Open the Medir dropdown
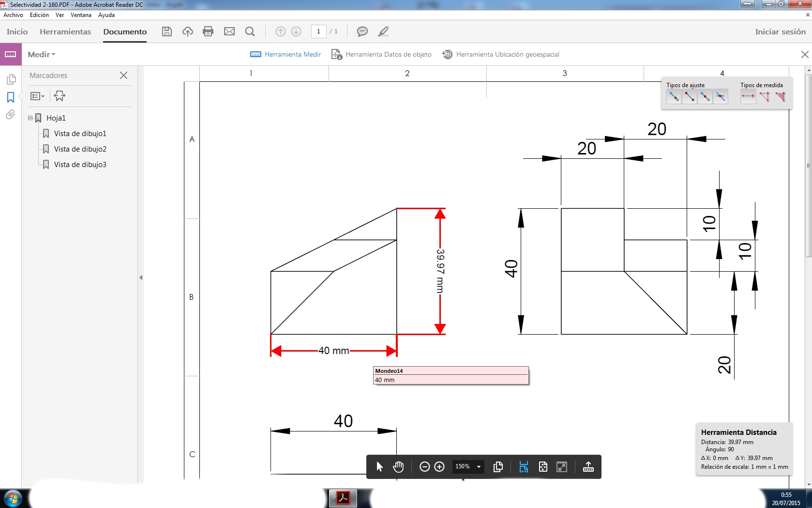This screenshot has width=812, height=508. pos(42,54)
